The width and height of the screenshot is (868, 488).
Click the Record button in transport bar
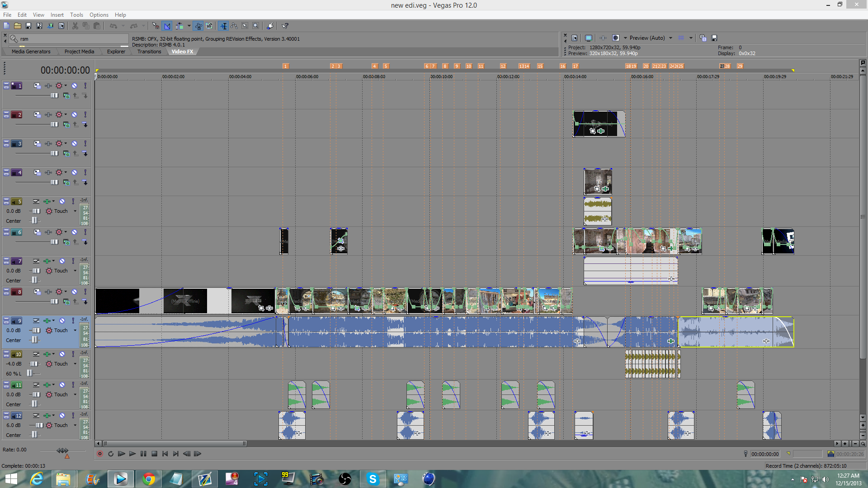100,454
